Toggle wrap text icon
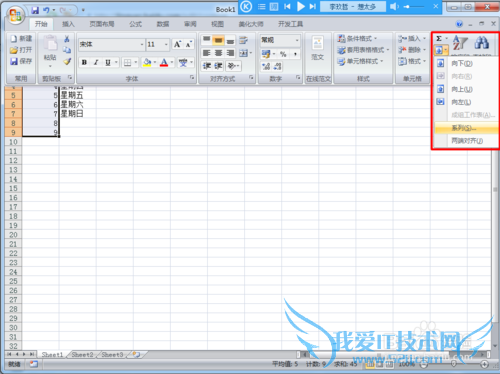The height and width of the screenshot is (374, 500). [244, 40]
